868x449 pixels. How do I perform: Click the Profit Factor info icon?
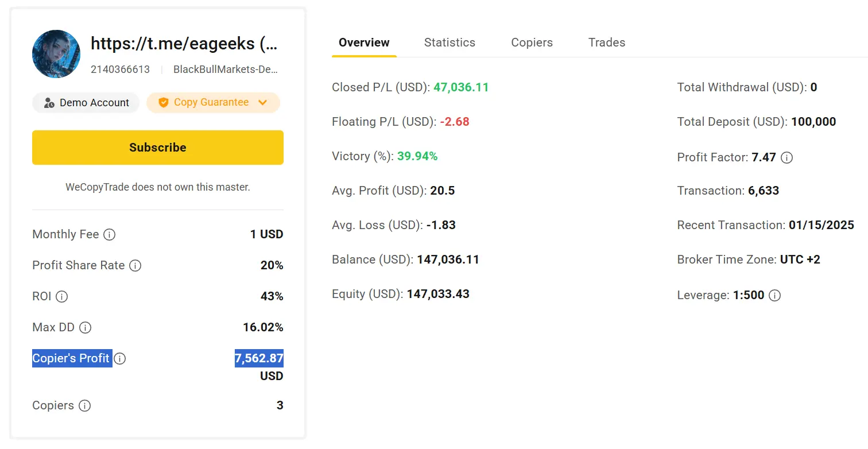click(x=787, y=157)
